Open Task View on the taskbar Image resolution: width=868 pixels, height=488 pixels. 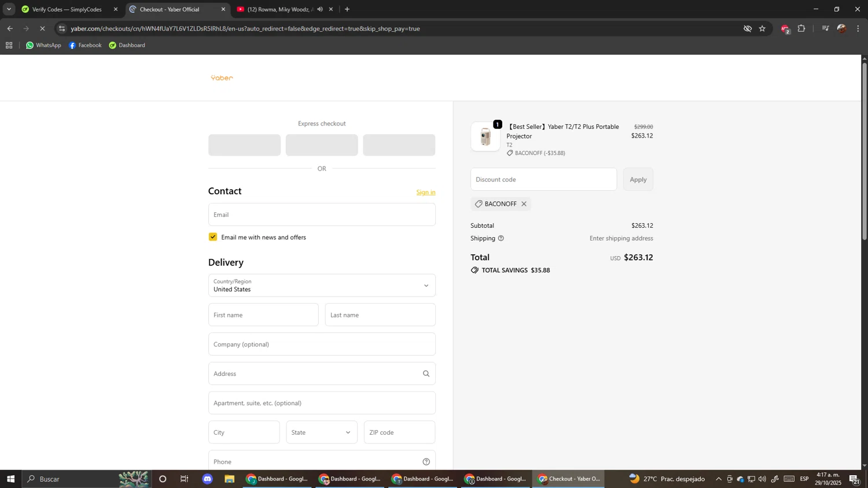(x=185, y=479)
